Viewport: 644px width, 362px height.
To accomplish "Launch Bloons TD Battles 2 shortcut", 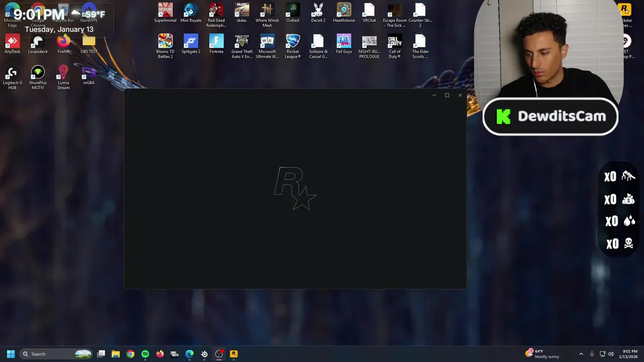I will click(x=165, y=46).
